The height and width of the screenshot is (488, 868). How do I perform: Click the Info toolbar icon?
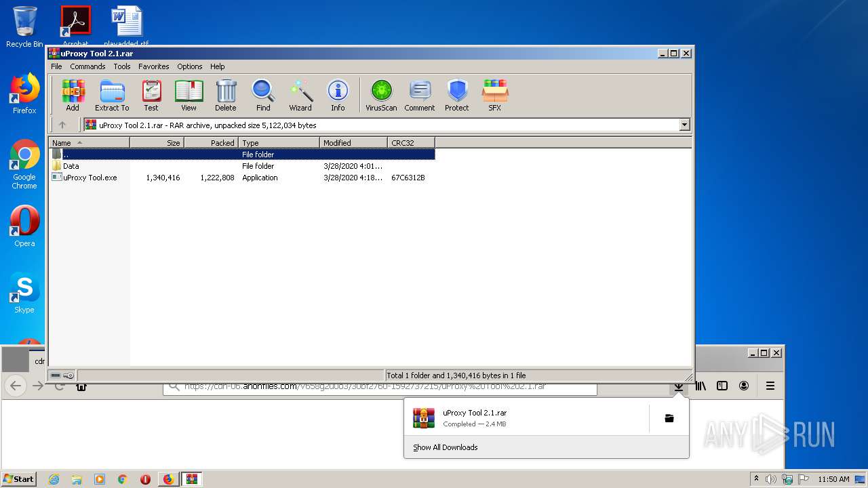(338, 95)
